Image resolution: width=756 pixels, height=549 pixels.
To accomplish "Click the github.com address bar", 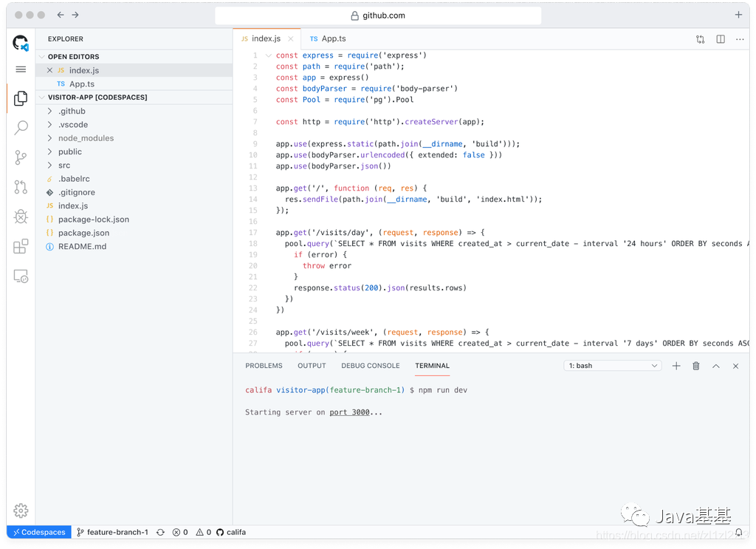I will pyautogui.click(x=378, y=16).
